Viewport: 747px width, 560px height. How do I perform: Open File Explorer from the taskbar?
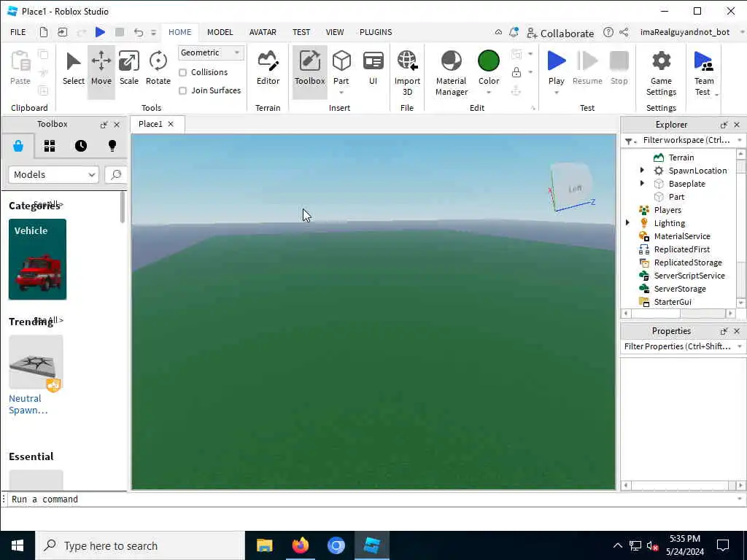[x=264, y=545]
